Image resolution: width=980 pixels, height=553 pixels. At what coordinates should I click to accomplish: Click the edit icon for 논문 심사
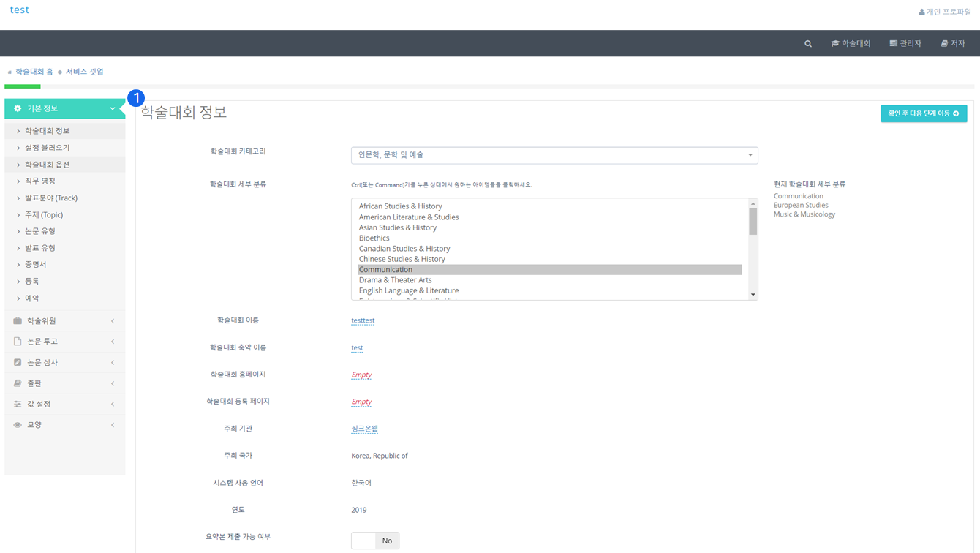click(18, 362)
